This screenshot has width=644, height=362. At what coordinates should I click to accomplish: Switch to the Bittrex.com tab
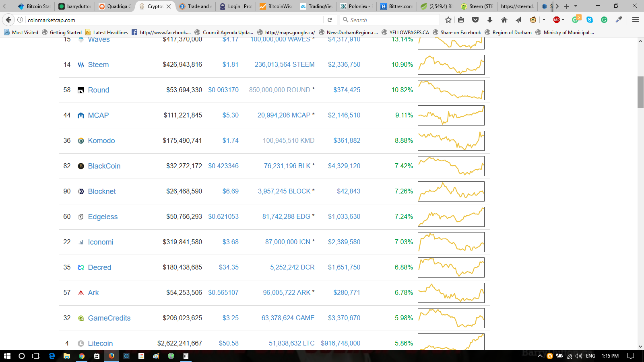click(397, 6)
